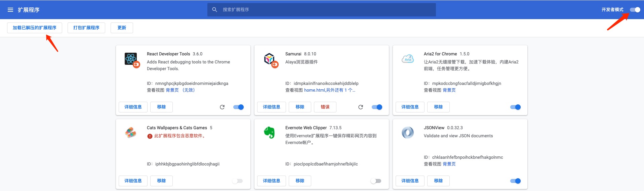The height and width of the screenshot is (191, 644).
Task: Click the Evernote elephant icon
Action: [x=269, y=133]
